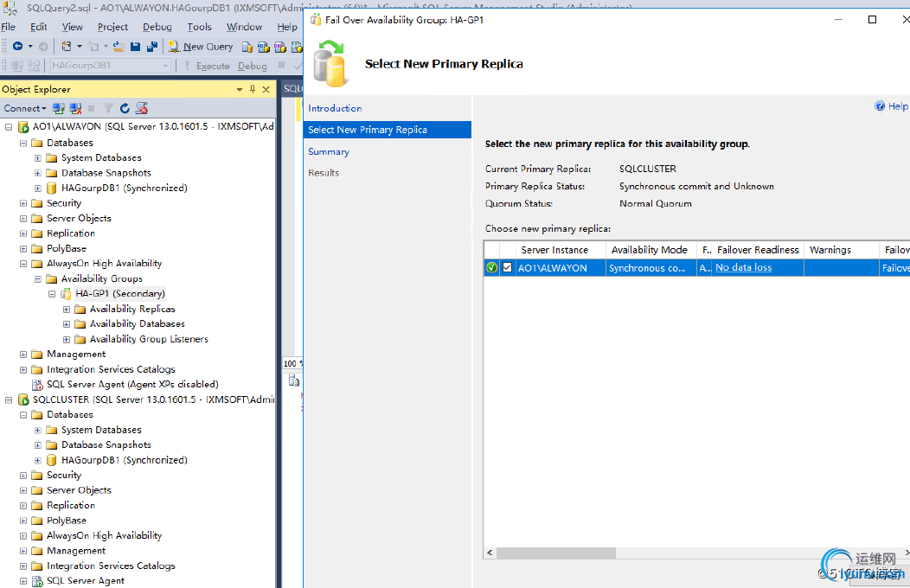Click the Filter funnel icon in Object Explorer
910x588 pixels.
point(108,108)
